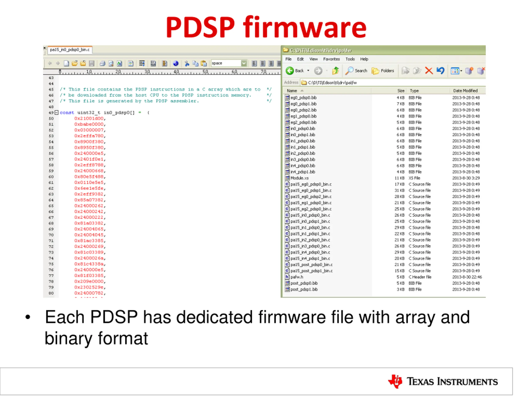The width and height of the screenshot is (532, 399).
Task: Sort by the Date Modified column header
Action: (x=468, y=91)
